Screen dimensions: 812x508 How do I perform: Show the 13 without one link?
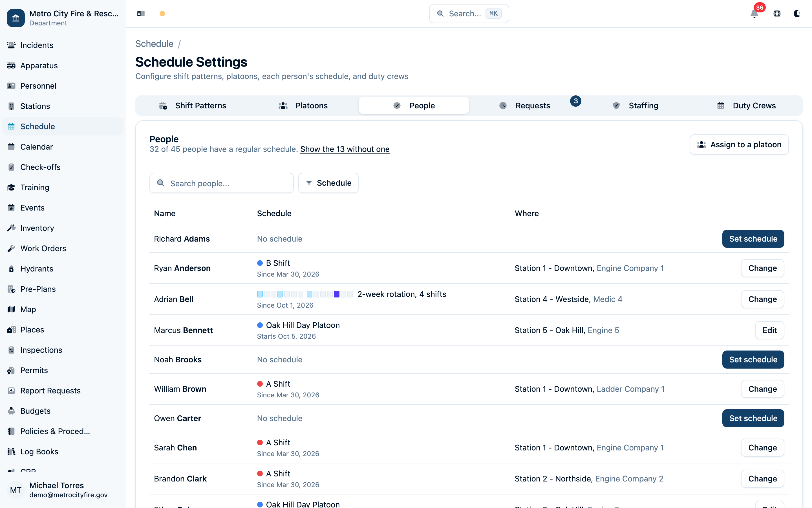(345, 149)
